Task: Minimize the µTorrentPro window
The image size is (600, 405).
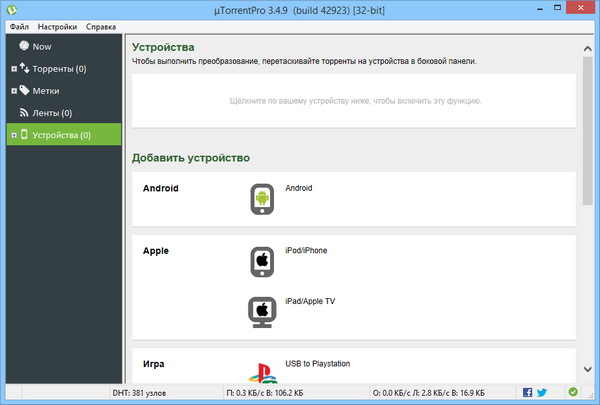Action: 540,8
